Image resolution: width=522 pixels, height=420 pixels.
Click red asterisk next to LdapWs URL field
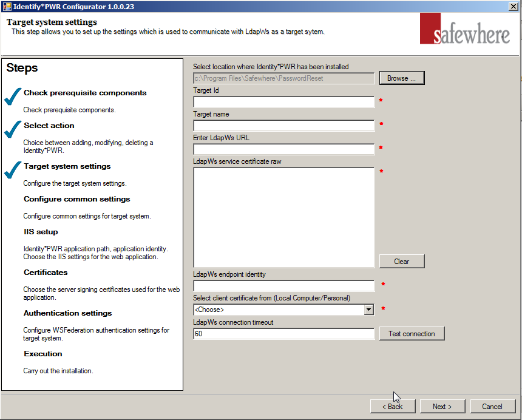point(381,147)
